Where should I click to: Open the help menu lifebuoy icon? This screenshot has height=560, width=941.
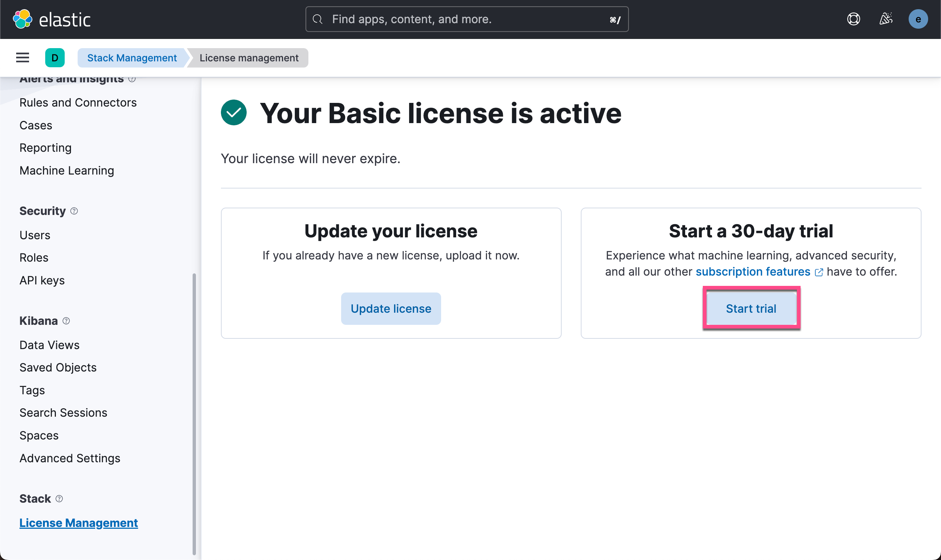pyautogui.click(x=853, y=19)
